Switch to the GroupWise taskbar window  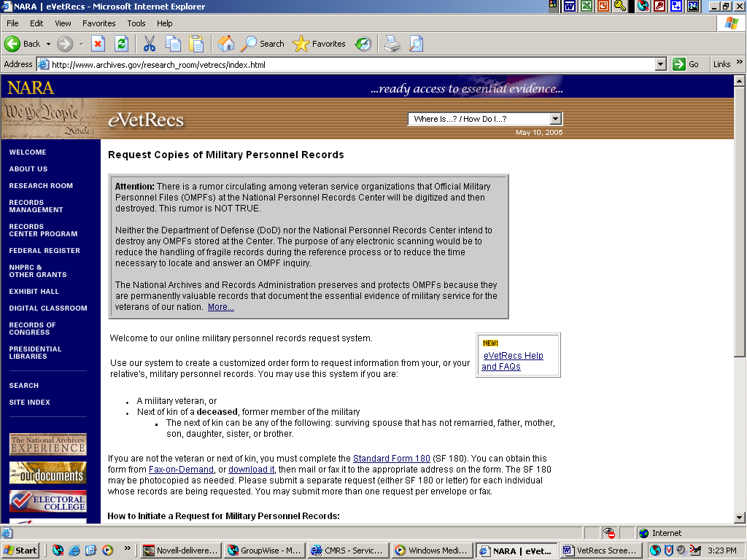tap(264, 551)
